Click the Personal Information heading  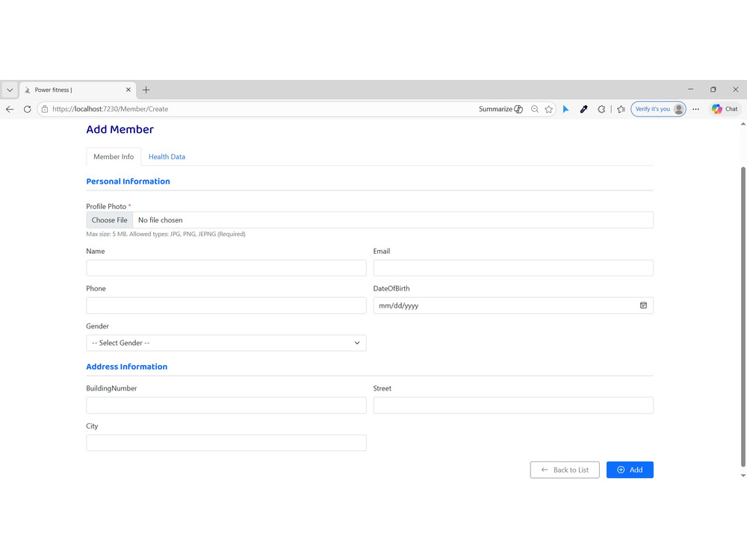click(x=128, y=181)
